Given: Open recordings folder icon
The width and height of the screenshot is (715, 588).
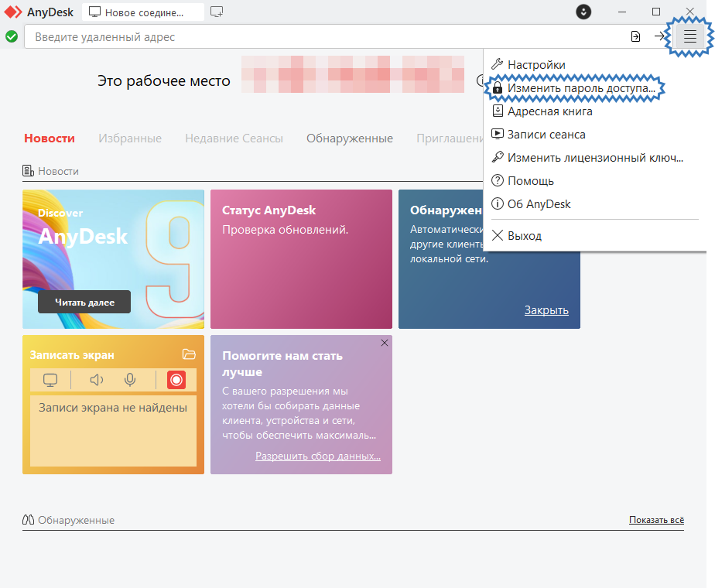Looking at the screenshot, I should tap(189, 354).
